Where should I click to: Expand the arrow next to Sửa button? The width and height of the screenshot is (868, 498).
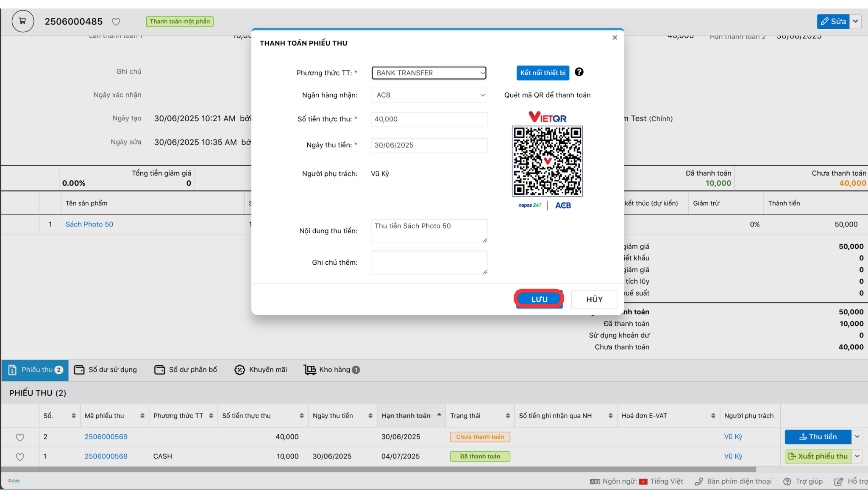(856, 21)
